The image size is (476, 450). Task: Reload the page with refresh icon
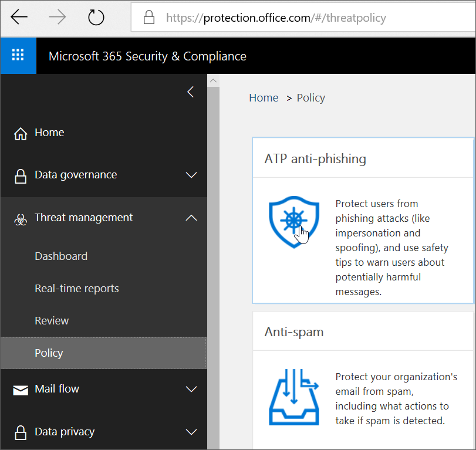[x=96, y=17]
